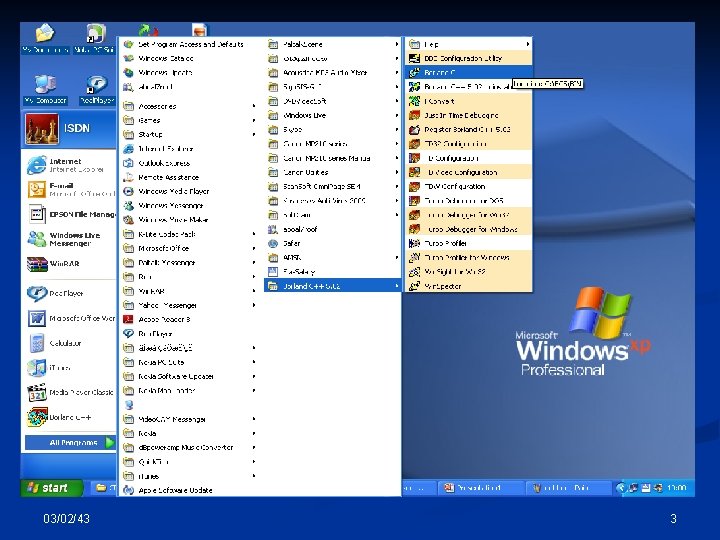This screenshot has width=720, height=540.
Task: Click the All Programs button
Action: click(x=70, y=443)
